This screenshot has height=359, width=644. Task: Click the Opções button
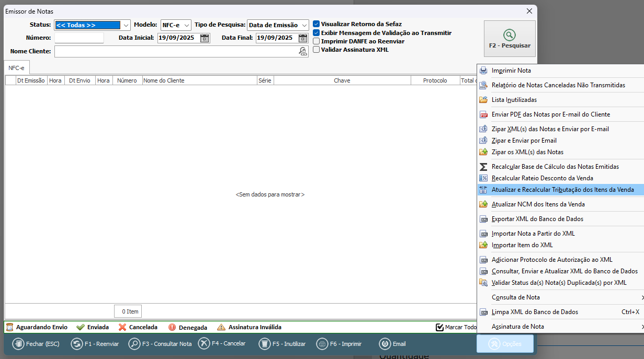505,344
